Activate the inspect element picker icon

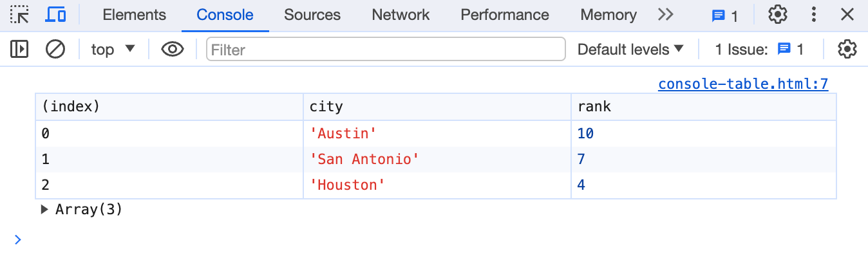[x=20, y=15]
